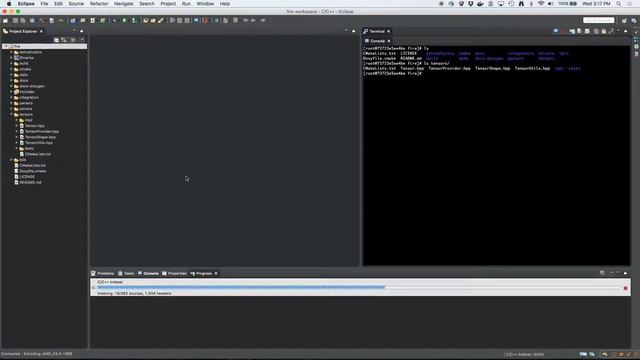Expand the impl folder under tensors

(x=17, y=120)
